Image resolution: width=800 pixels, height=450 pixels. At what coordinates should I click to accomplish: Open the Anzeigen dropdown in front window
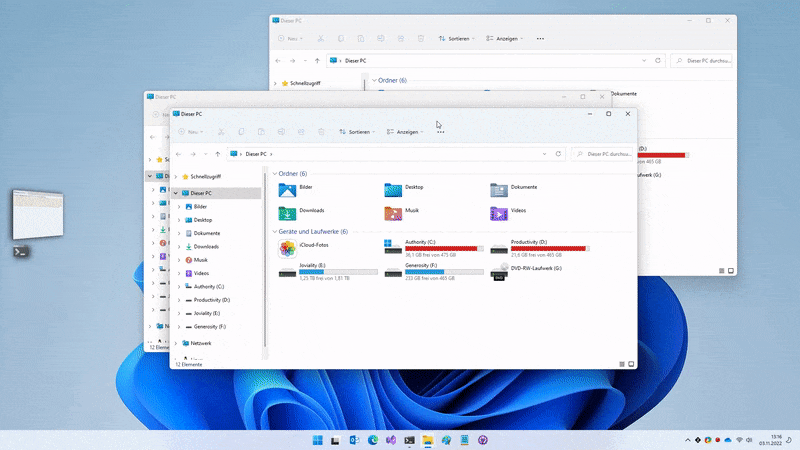click(x=405, y=132)
